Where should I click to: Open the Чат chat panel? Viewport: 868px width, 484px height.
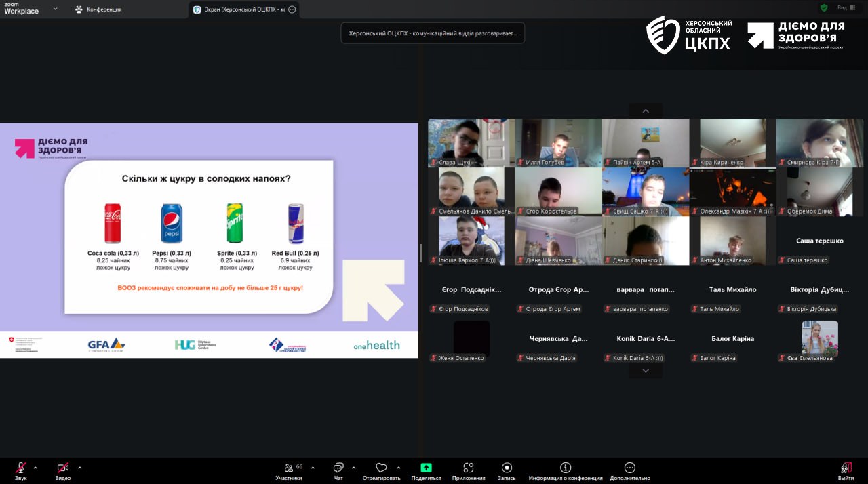[338, 468]
